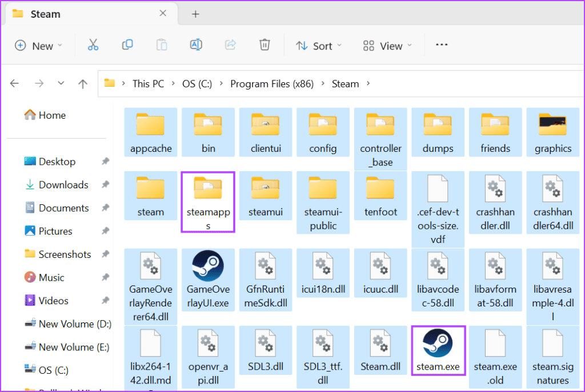Unpin Desktop using its pin icon

click(106, 161)
